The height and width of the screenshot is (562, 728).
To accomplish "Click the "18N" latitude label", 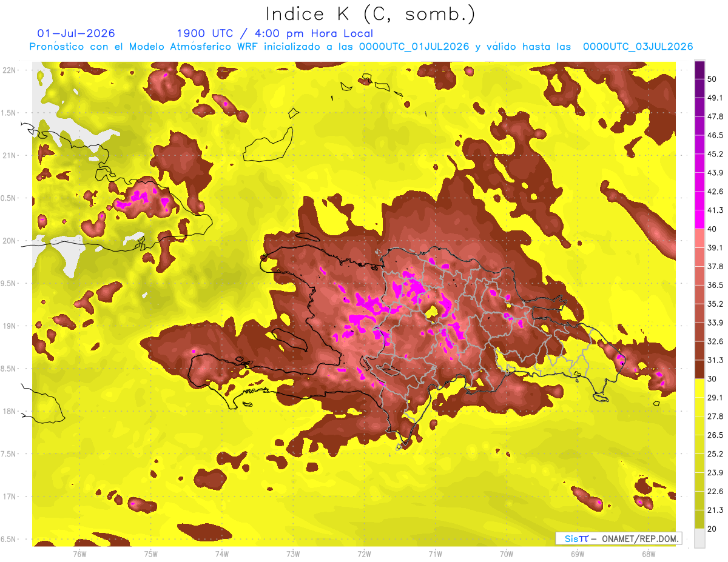I will (8, 412).
